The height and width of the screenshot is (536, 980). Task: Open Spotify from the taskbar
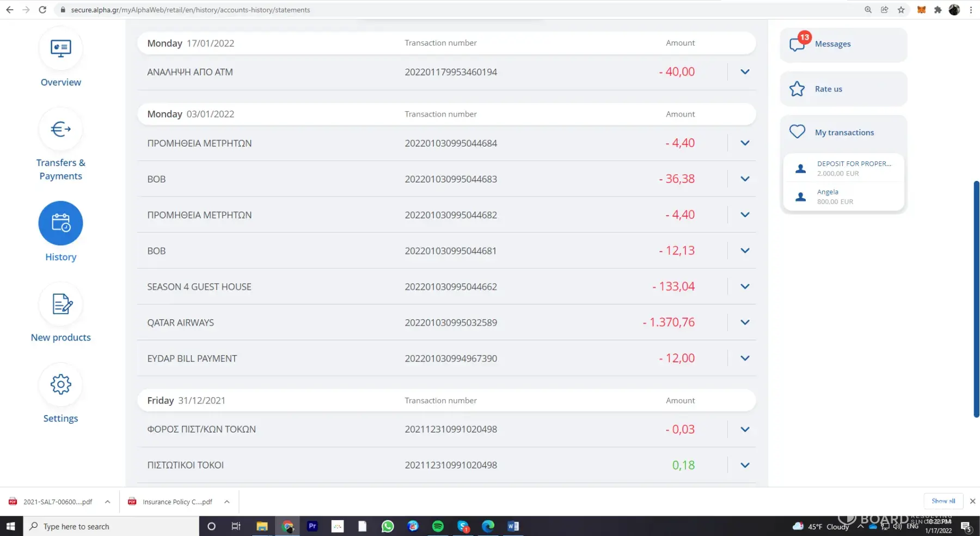(438, 526)
